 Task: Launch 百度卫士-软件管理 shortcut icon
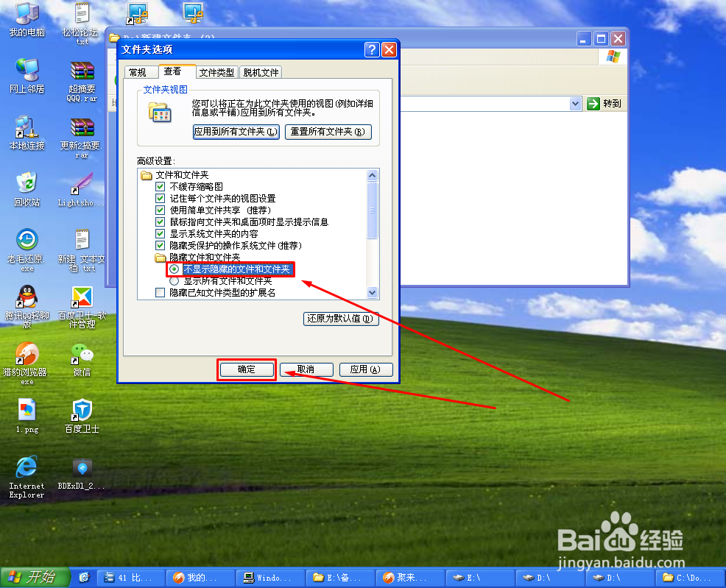pos(82,307)
